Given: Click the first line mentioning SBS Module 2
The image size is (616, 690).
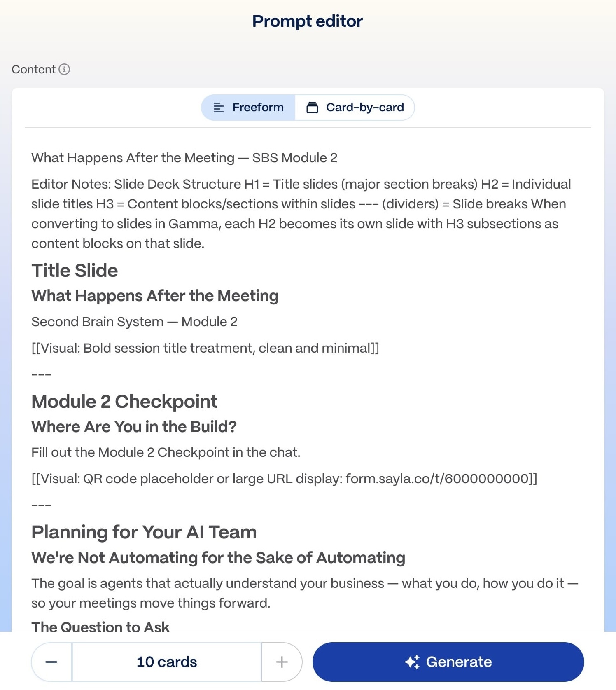Looking at the screenshot, I should click(184, 158).
